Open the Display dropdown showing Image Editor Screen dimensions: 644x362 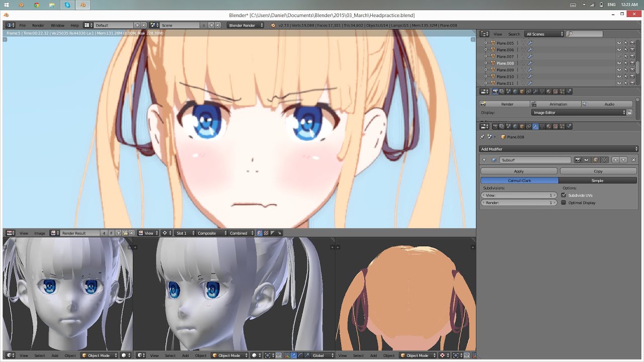[x=579, y=113]
